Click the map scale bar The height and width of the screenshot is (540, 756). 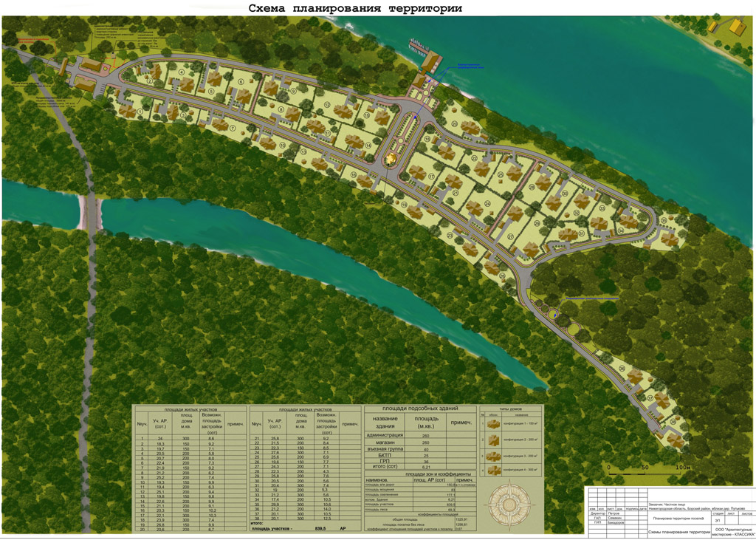[x=645, y=474]
